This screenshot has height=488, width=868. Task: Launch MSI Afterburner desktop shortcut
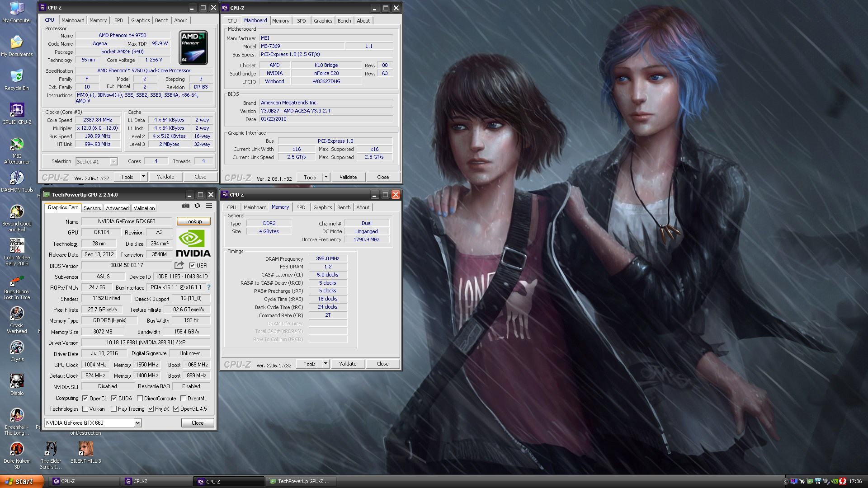(17, 150)
